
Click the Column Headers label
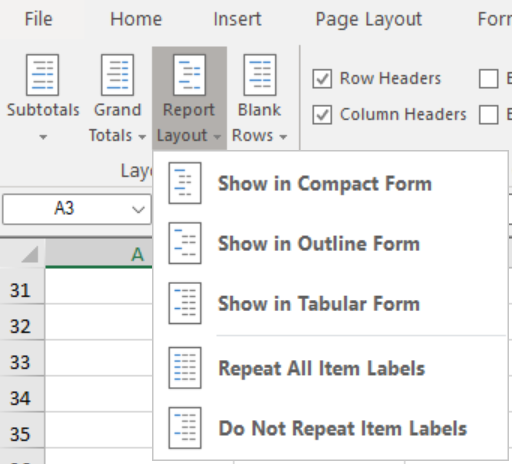pyautogui.click(x=403, y=114)
